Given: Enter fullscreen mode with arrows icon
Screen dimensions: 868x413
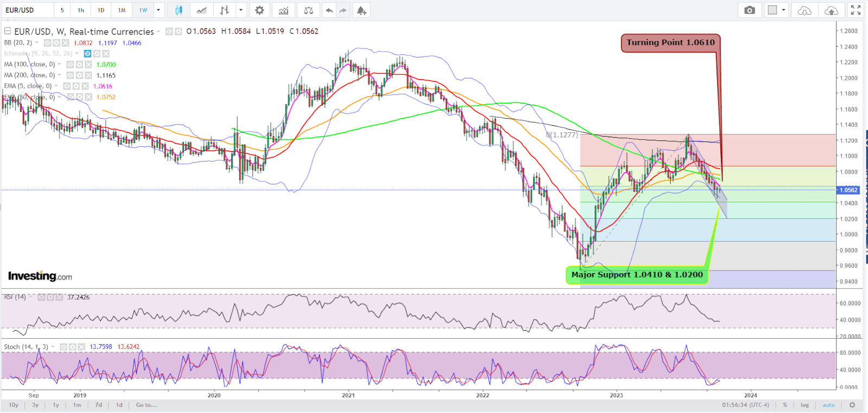Looking at the screenshot, I should click(x=856, y=10).
